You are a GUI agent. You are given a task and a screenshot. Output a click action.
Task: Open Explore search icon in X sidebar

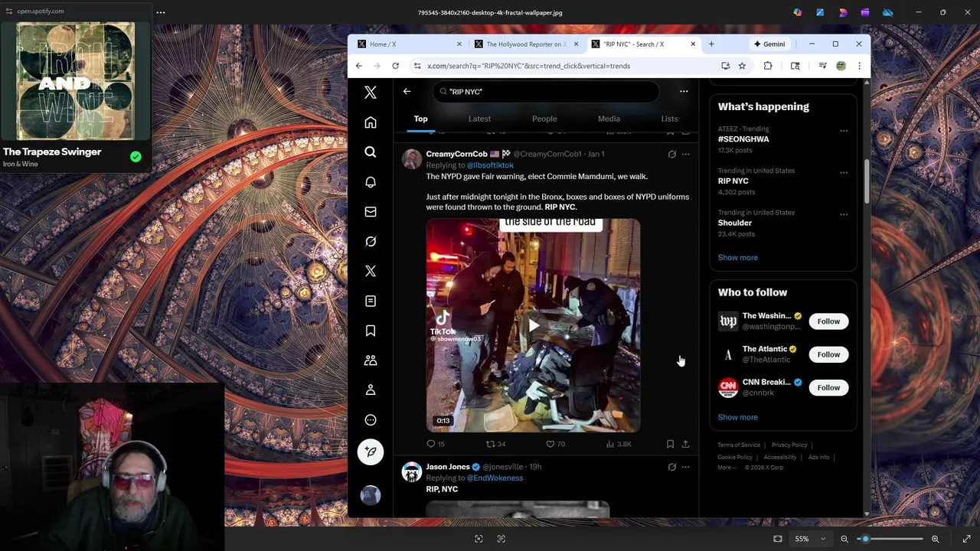[x=371, y=152]
